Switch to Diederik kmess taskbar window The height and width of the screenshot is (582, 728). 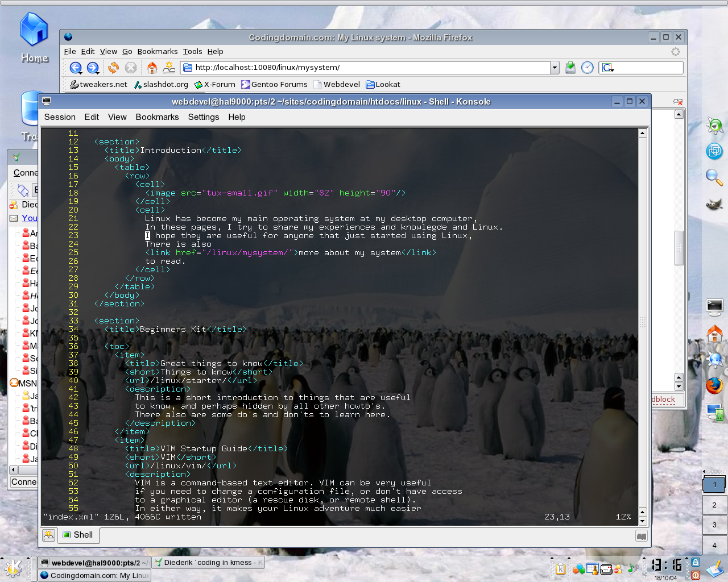coord(209,563)
